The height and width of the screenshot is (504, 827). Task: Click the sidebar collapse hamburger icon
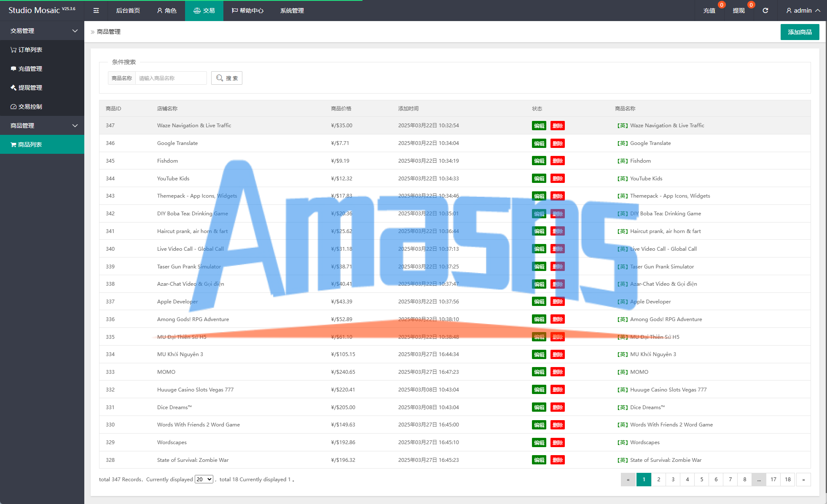coord(96,11)
